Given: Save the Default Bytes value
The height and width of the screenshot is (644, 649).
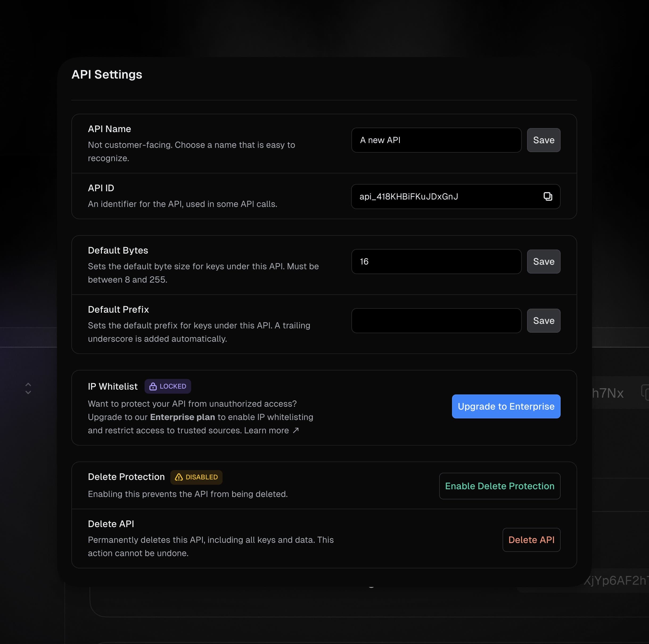Looking at the screenshot, I should (543, 262).
